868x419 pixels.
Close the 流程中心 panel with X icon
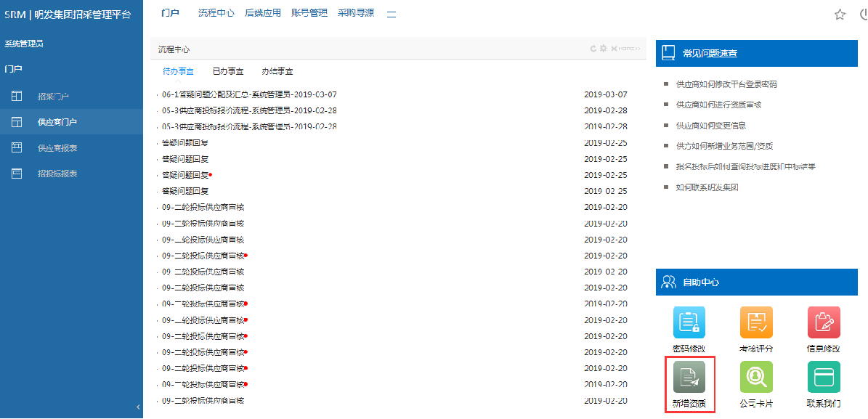pos(614,49)
